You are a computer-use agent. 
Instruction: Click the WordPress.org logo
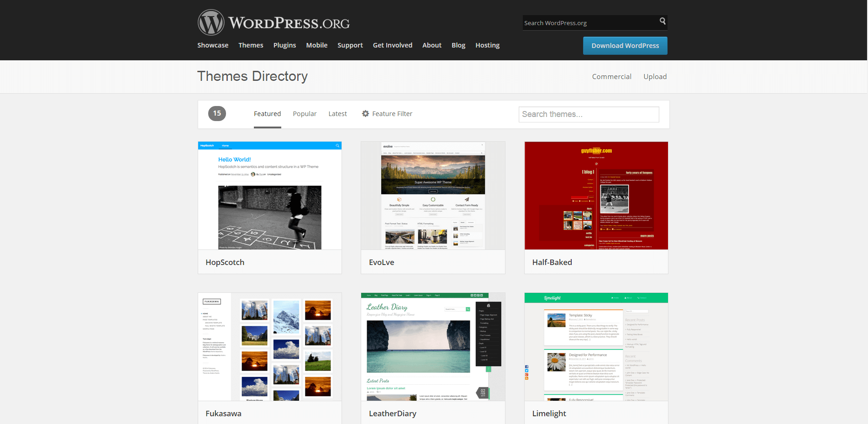click(274, 22)
